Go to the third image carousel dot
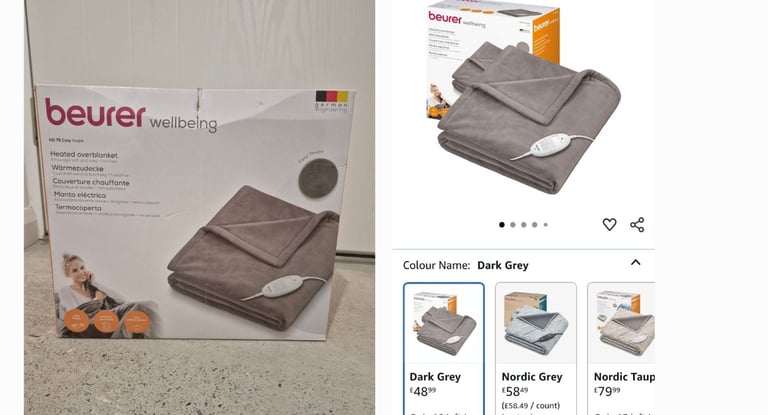This screenshot has height=415, width=768. click(x=524, y=225)
